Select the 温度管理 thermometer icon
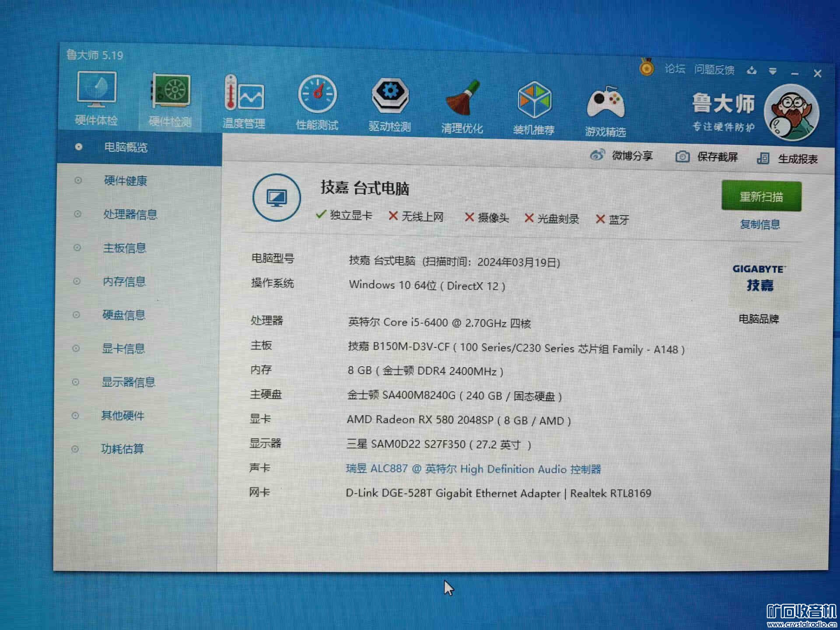840x630 pixels. point(244,93)
